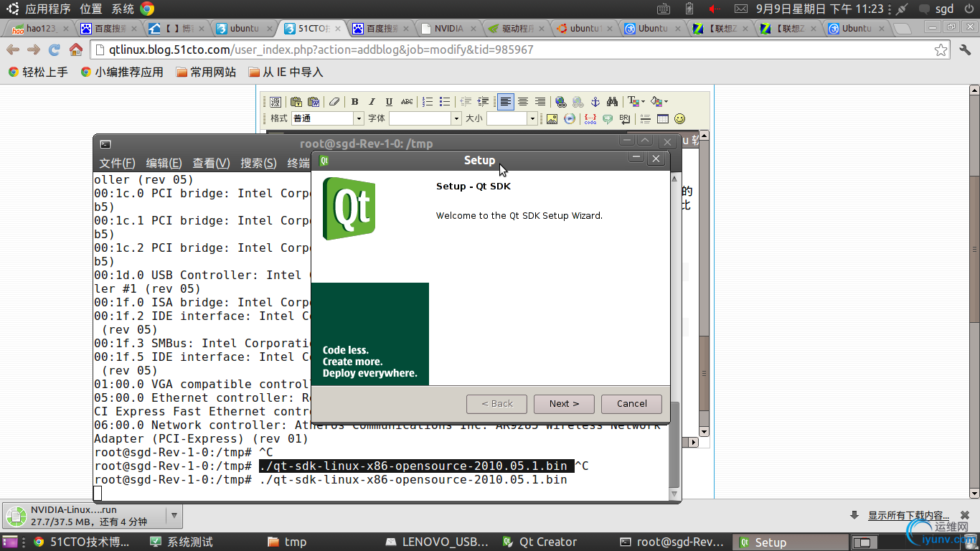Viewport: 980px width, 551px height.
Task: Click the anchor icon in editor toolbar
Action: [x=595, y=102]
